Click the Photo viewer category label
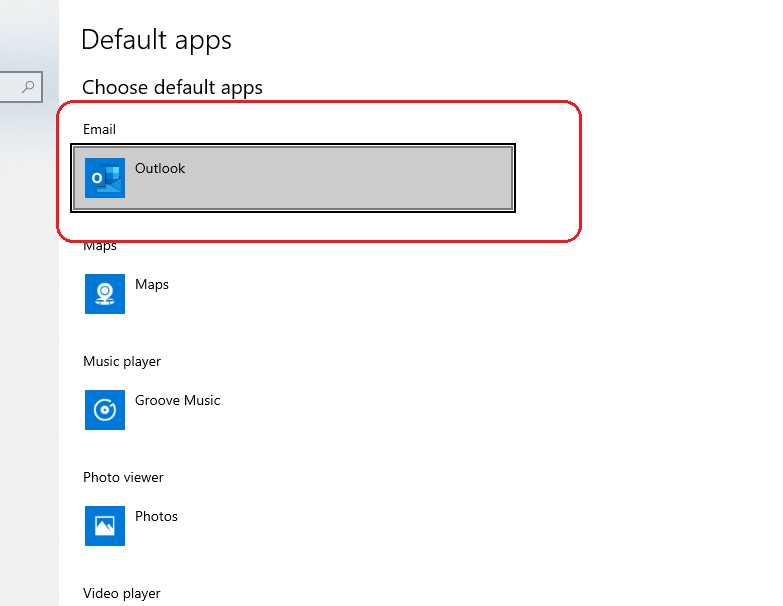 coord(123,477)
